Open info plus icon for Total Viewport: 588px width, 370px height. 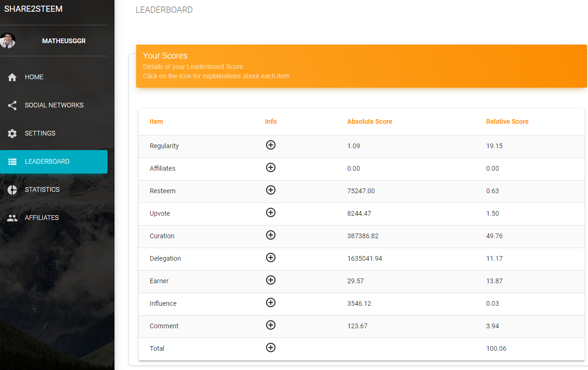pyautogui.click(x=271, y=347)
